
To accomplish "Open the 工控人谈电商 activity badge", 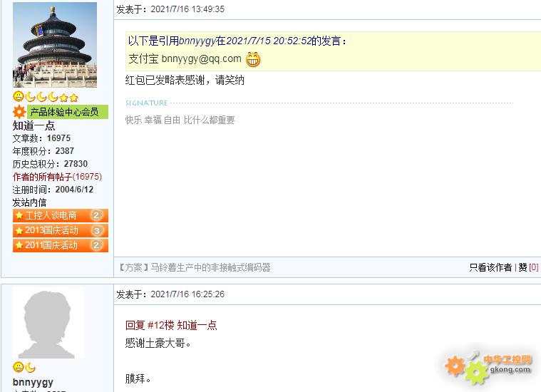I will [61, 215].
